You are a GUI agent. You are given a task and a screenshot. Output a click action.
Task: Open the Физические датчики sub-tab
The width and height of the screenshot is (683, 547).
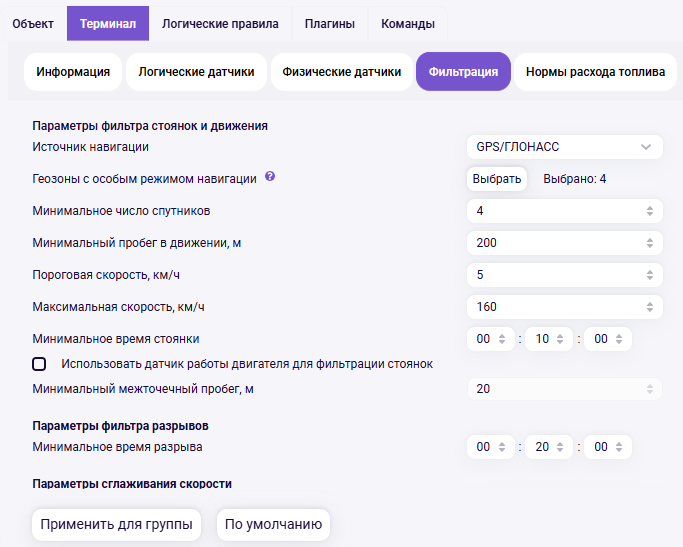coord(342,72)
